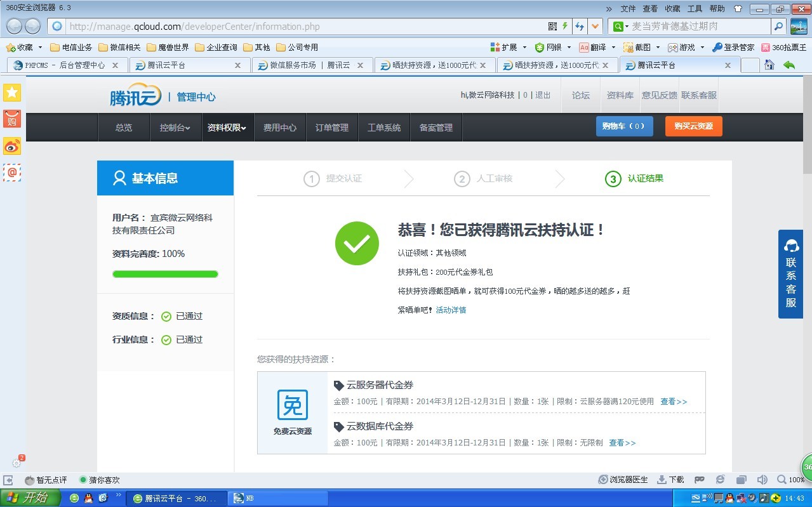This screenshot has width=812, height=507.
Task: Open the Weibo sidebar icon
Action: coord(12,146)
